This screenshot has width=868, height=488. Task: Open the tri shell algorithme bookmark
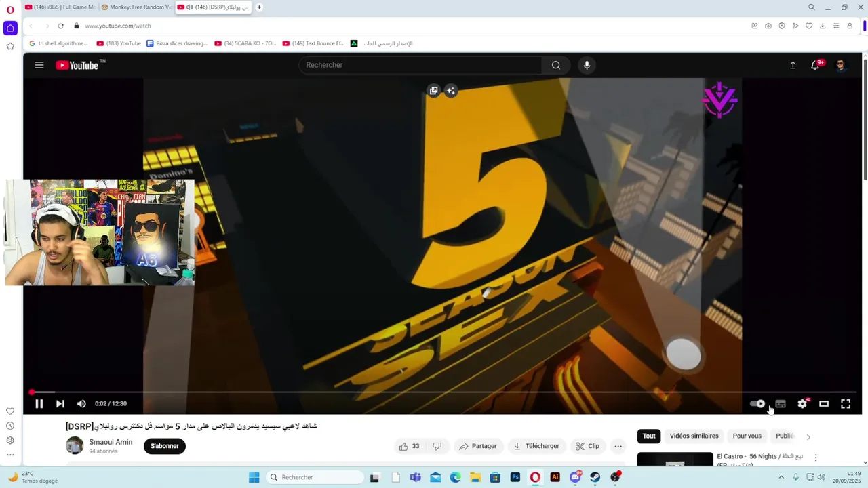[x=58, y=43]
